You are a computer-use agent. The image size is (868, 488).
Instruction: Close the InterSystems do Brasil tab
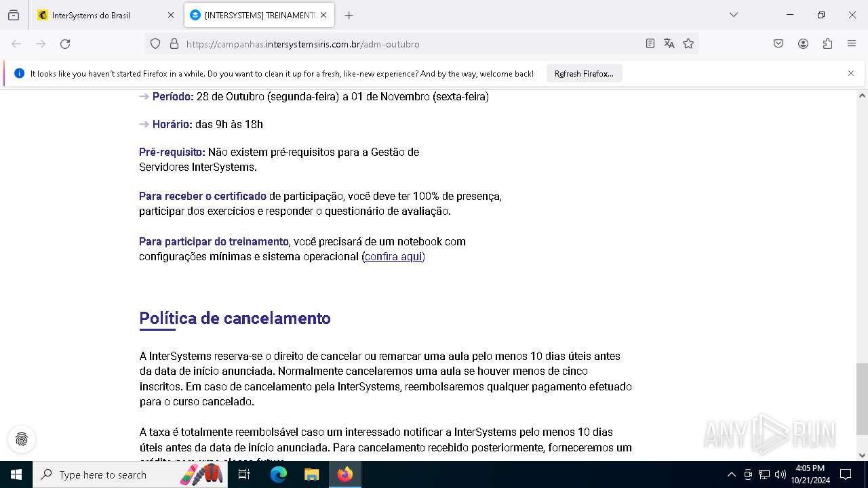pos(171,15)
